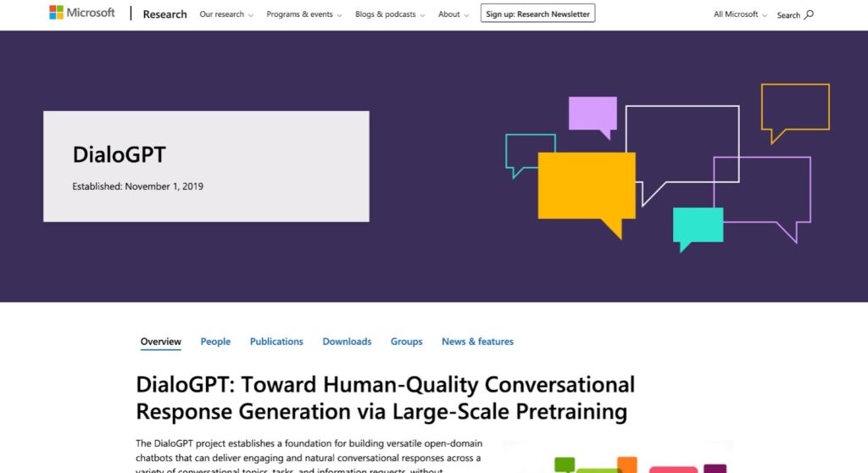Click the orange outlined speech bubble
The image size is (868, 473).
pyautogui.click(x=794, y=107)
